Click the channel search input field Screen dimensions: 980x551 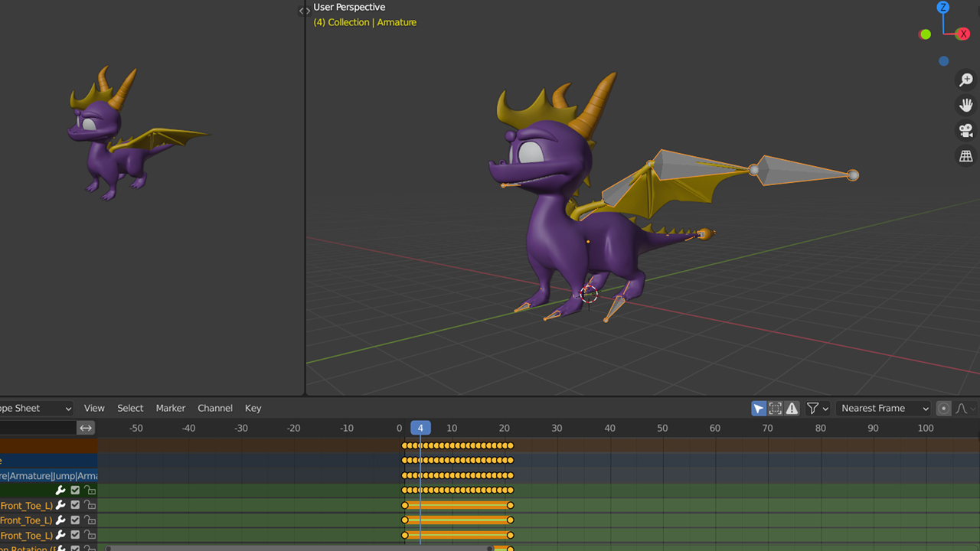tap(38, 428)
